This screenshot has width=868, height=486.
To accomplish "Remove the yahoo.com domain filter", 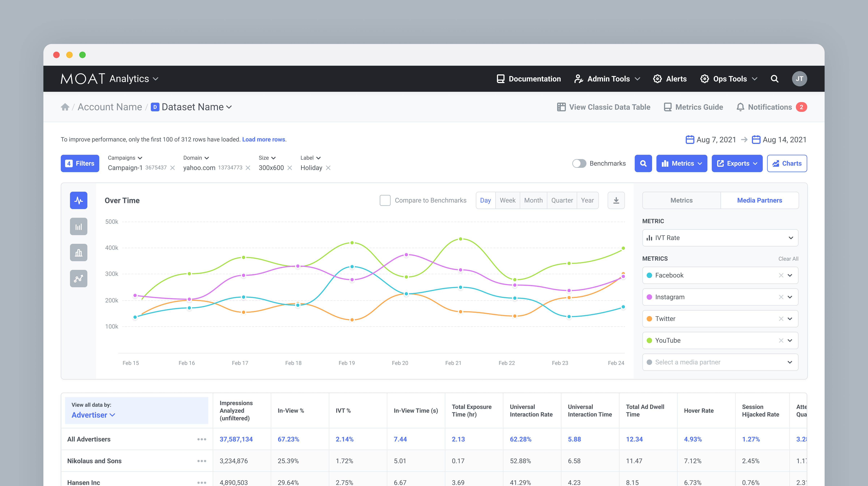I will click(248, 168).
